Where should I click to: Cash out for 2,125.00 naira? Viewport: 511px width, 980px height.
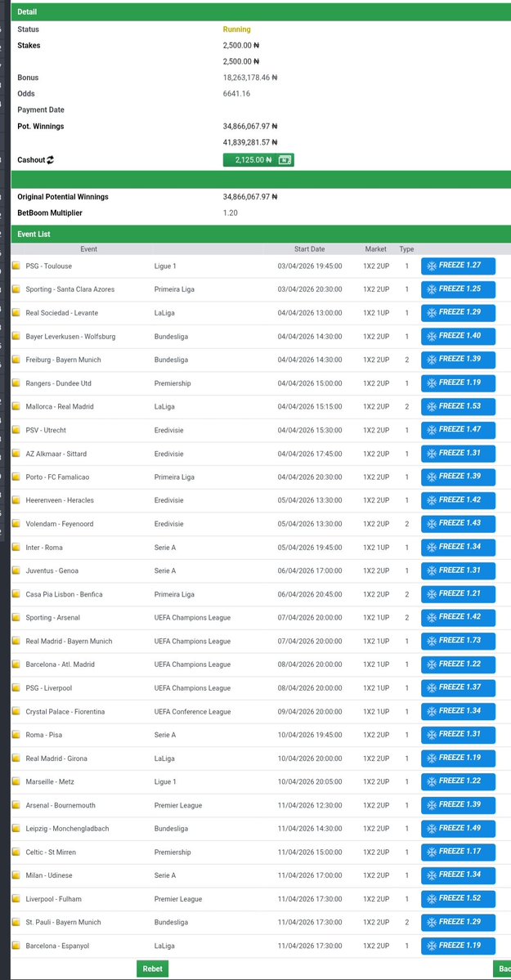pyautogui.click(x=258, y=160)
